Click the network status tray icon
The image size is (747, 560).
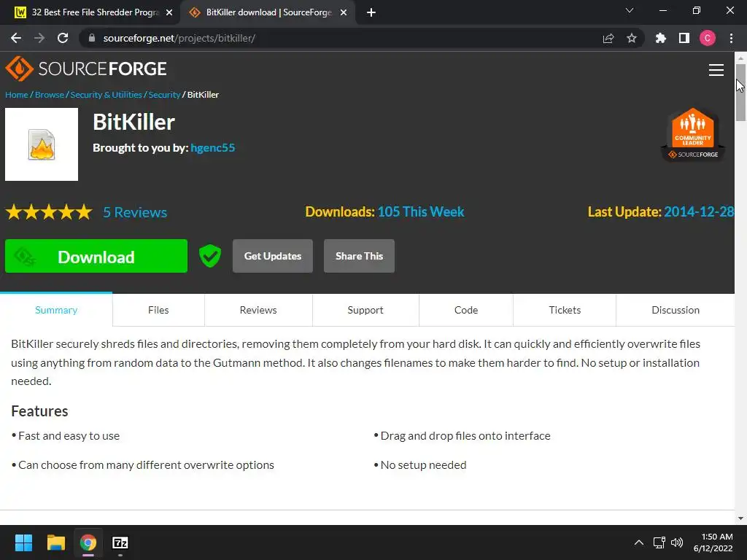click(659, 542)
